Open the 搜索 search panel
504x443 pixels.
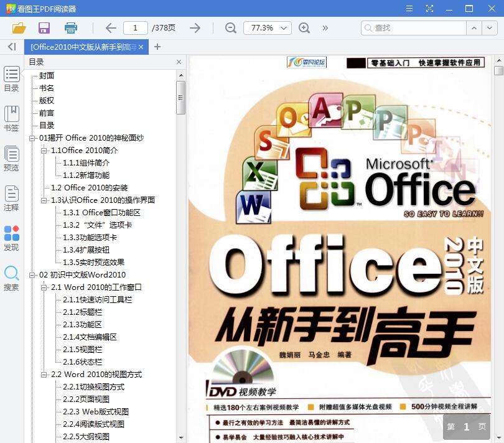pos(12,278)
